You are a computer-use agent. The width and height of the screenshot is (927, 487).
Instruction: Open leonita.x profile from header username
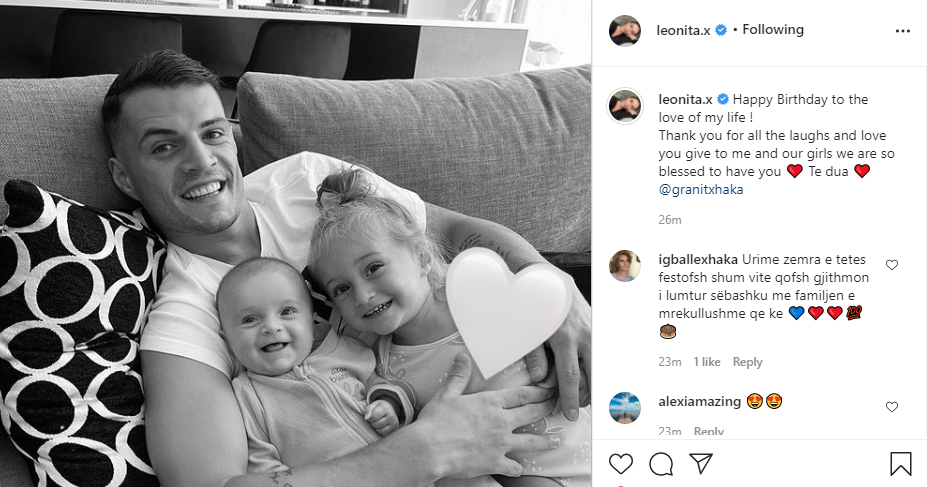(x=683, y=30)
